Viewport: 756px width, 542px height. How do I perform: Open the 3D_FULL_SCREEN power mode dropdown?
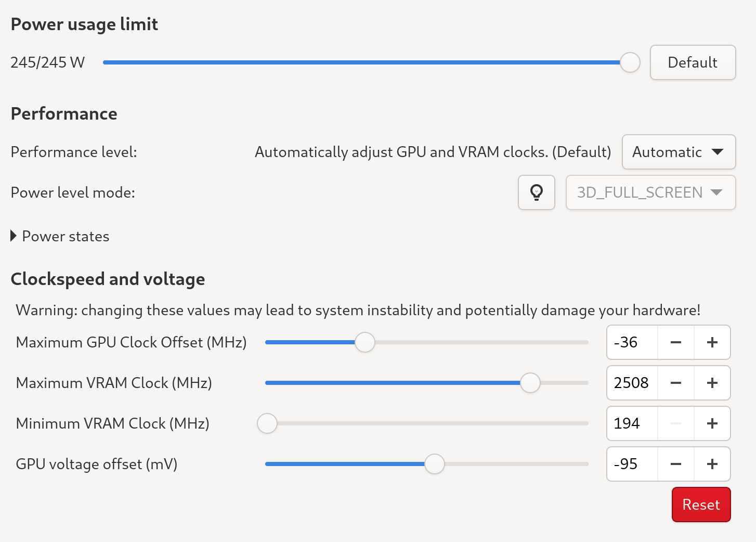click(650, 192)
